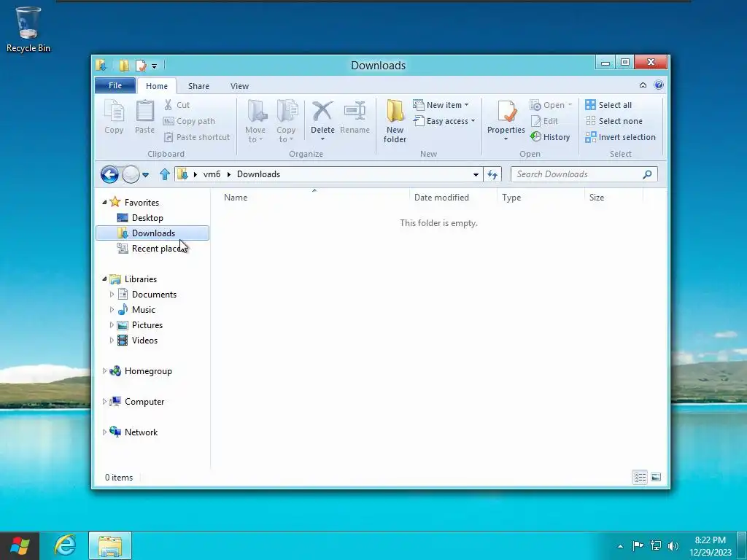Screen dimensions: 747x560
Task: Open file History
Action: pos(550,137)
